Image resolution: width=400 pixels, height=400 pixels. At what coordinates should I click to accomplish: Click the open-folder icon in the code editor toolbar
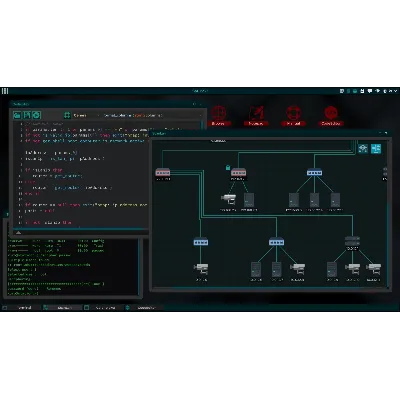pyautogui.click(x=17, y=115)
